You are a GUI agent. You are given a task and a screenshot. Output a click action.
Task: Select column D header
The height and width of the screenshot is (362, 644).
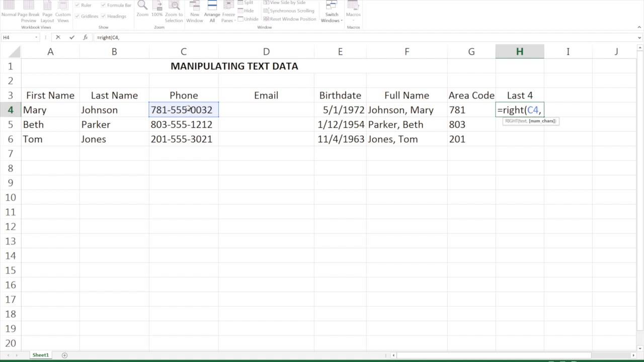click(266, 51)
